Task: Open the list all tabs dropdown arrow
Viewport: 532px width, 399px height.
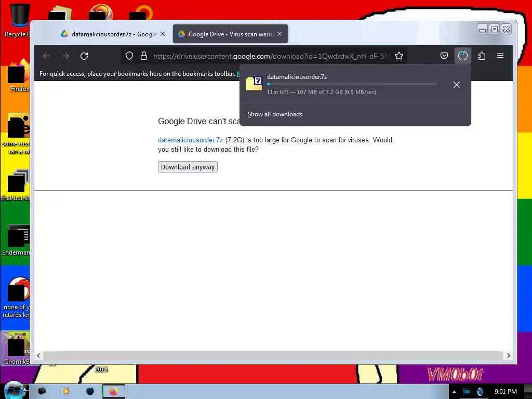Action: [x=445, y=34]
